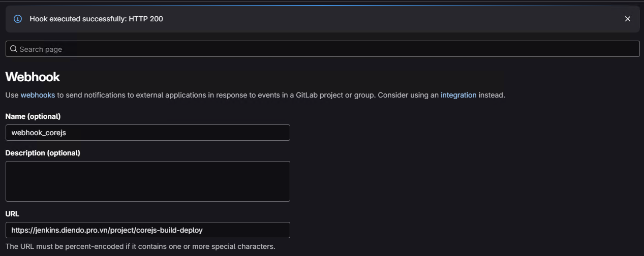Viewport: 644px width, 256px height.
Task: Open the integration link
Action: tap(458, 95)
